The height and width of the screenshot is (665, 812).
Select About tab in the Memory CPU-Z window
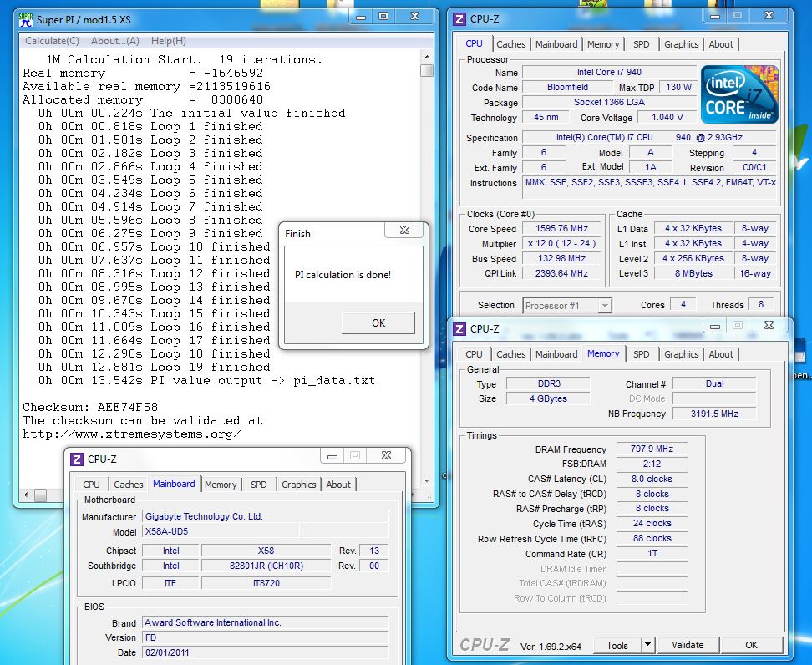point(721,354)
